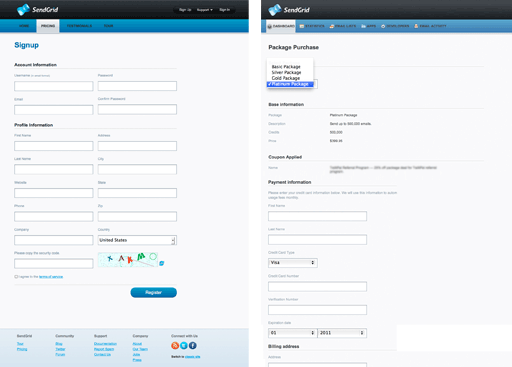The height and width of the screenshot is (367, 512).
Task: Click the Company input field
Action: (54, 240)
